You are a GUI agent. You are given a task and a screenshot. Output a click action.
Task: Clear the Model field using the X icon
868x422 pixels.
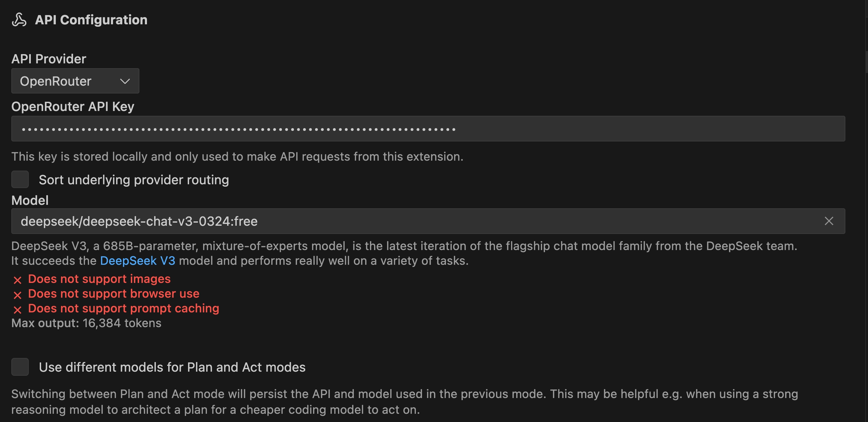[829, 221]
